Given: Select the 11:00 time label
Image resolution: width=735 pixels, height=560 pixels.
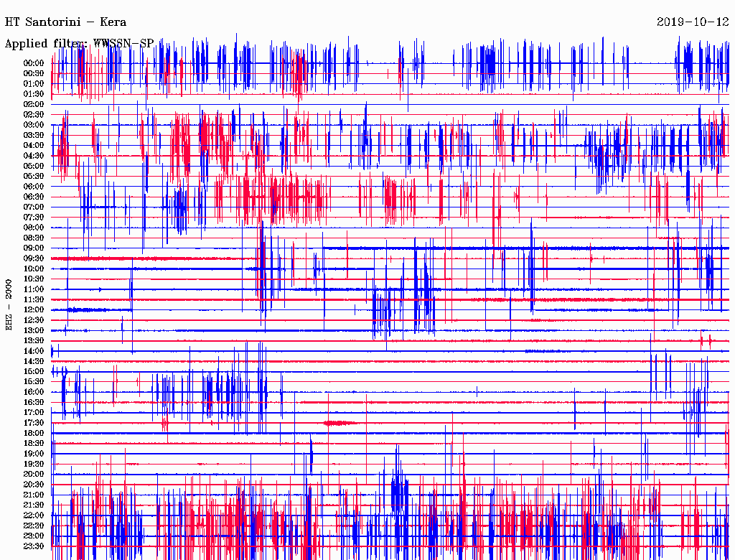Looking at the screenshot, I should pyautogui.click(x=34, y=289).
